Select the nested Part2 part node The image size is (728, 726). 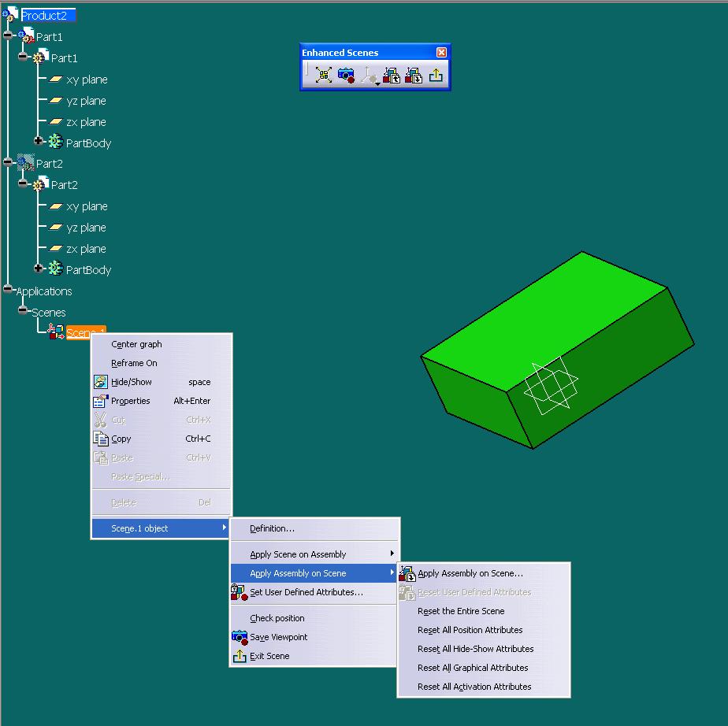point(64,184)
